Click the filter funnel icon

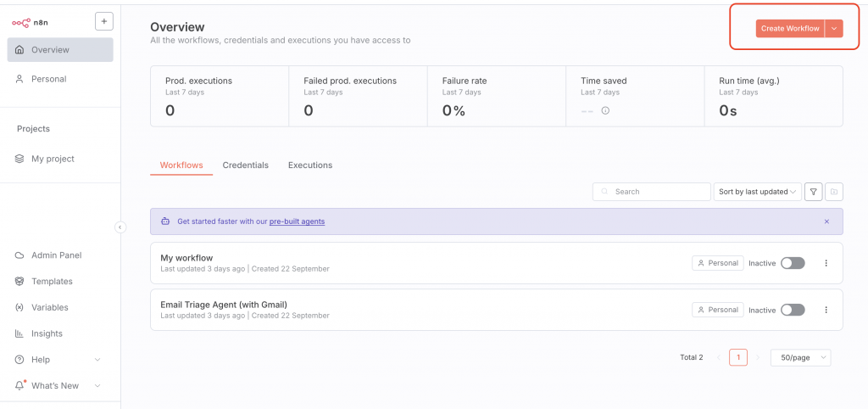(813, 192)
